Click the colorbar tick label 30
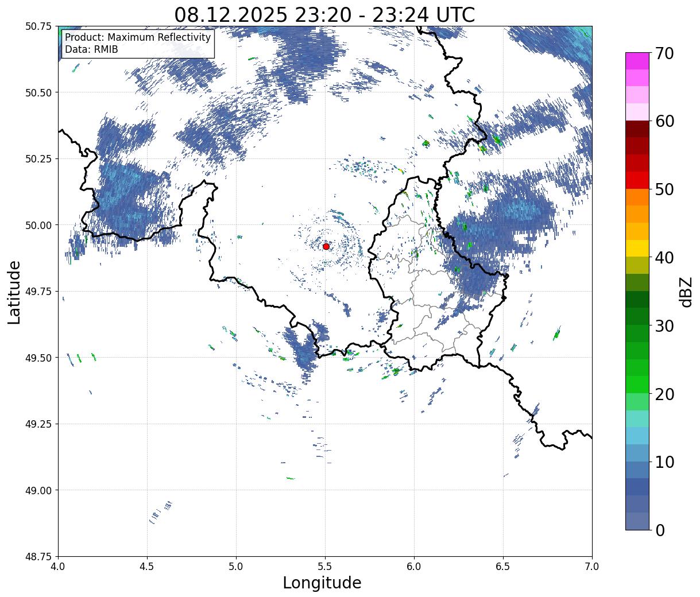This screenshot has width=700, height=597. pyautogui.click(x=666, y=326)
